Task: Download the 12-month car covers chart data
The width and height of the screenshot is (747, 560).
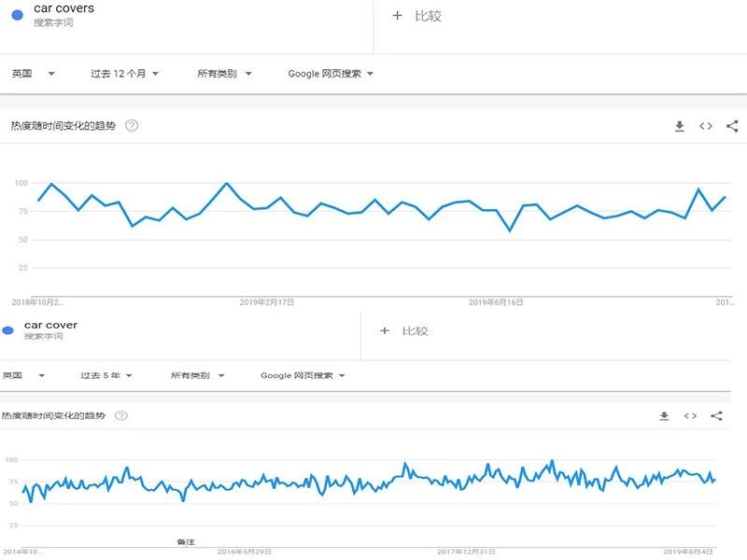Action: pyautogui.click(x=680, y=127)
